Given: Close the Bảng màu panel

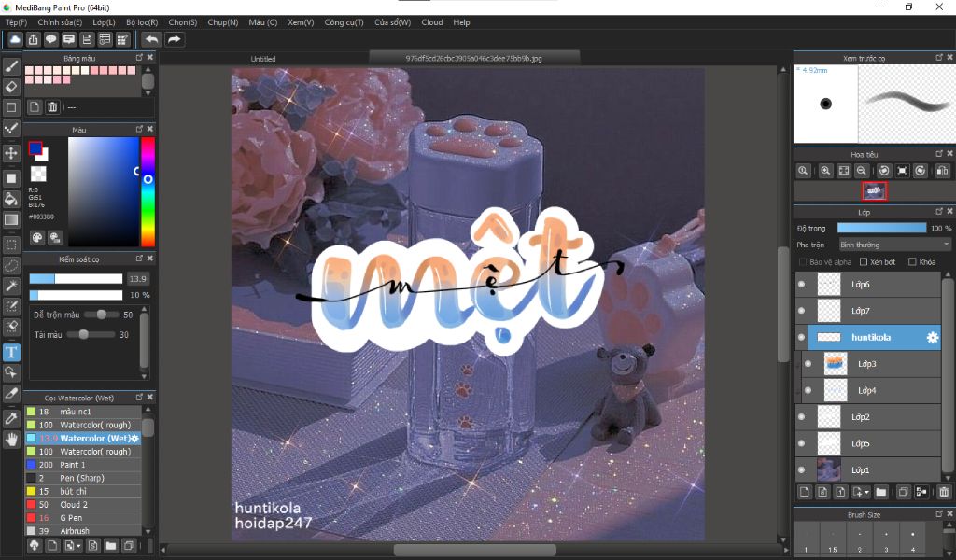Looking at the screenshot, I should 150,57.
